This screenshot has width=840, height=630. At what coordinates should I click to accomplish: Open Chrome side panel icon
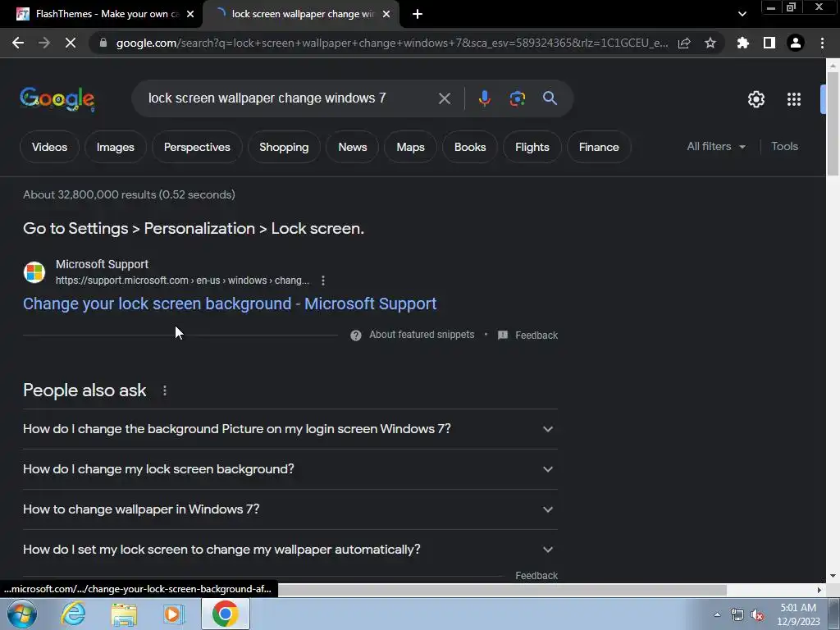(x=769, y=43)
